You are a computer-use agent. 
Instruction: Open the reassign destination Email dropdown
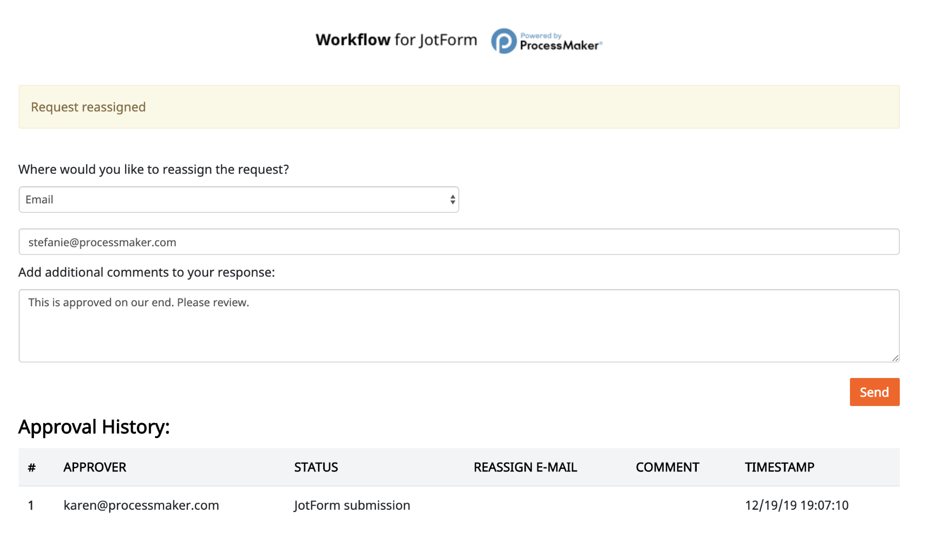(238, 200)
